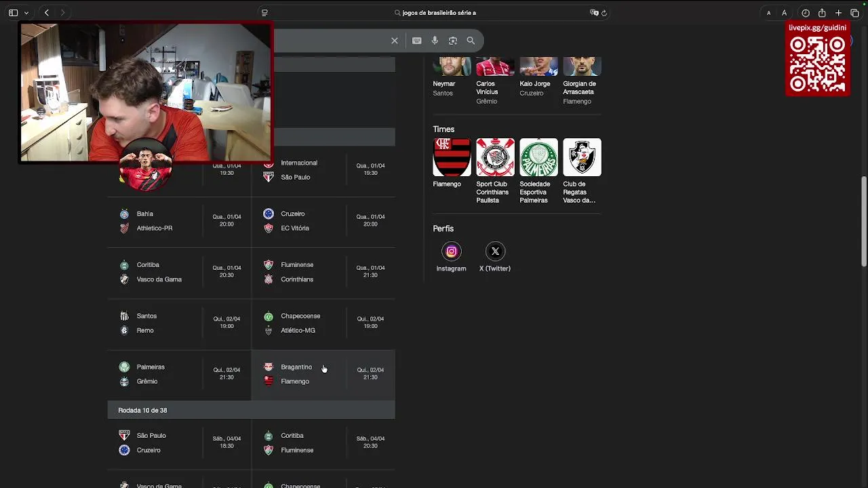This screenshot has height=488, width=868.
Task: Reload the current page
Action: [604, 13]
